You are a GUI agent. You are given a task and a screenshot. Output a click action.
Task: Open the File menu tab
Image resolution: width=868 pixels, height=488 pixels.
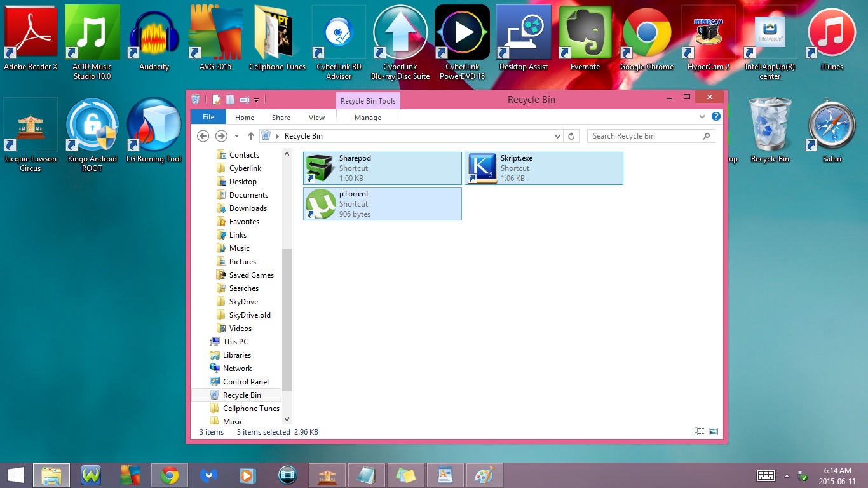click(208, 117)
